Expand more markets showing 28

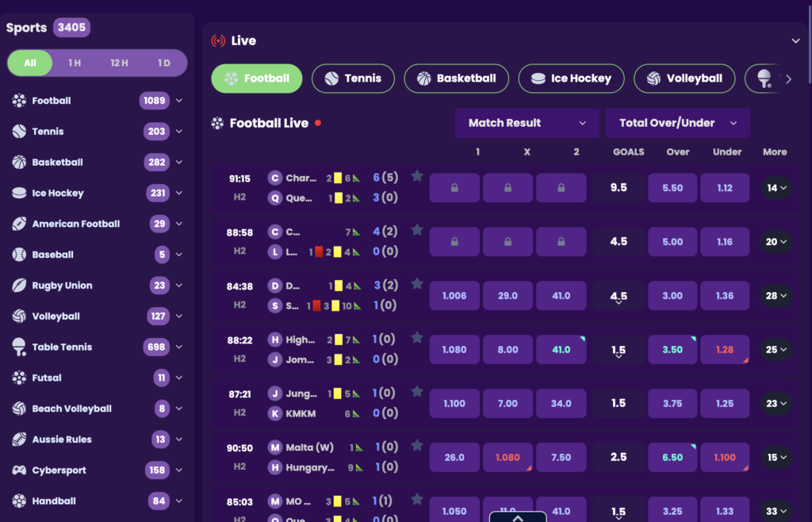776,296
